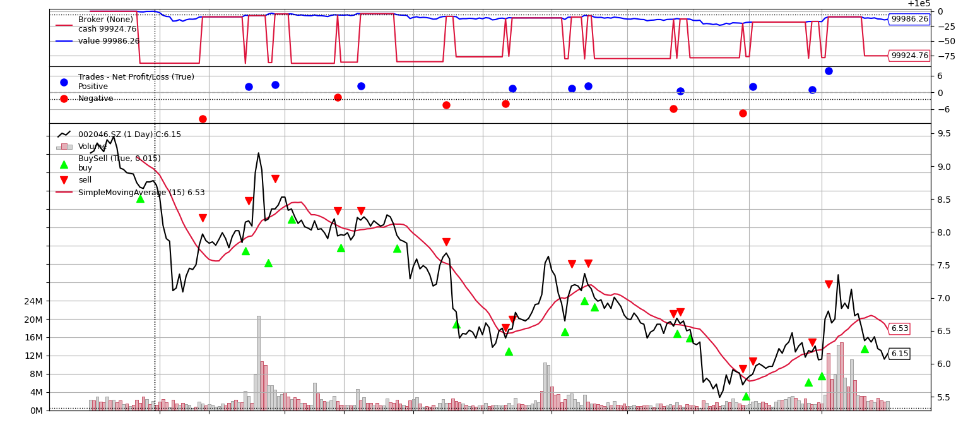Click the lowest-placed green buy marker on chart

(746, 396)
